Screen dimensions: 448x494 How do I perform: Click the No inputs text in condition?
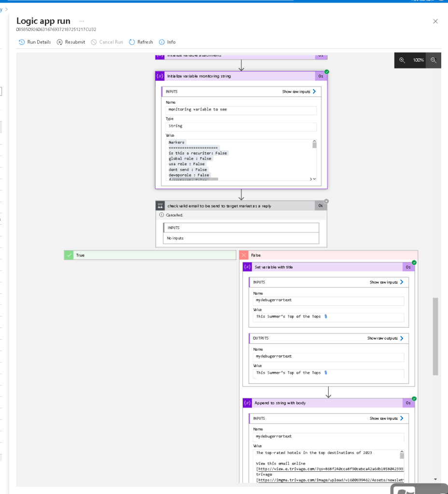tap(175, 238)
